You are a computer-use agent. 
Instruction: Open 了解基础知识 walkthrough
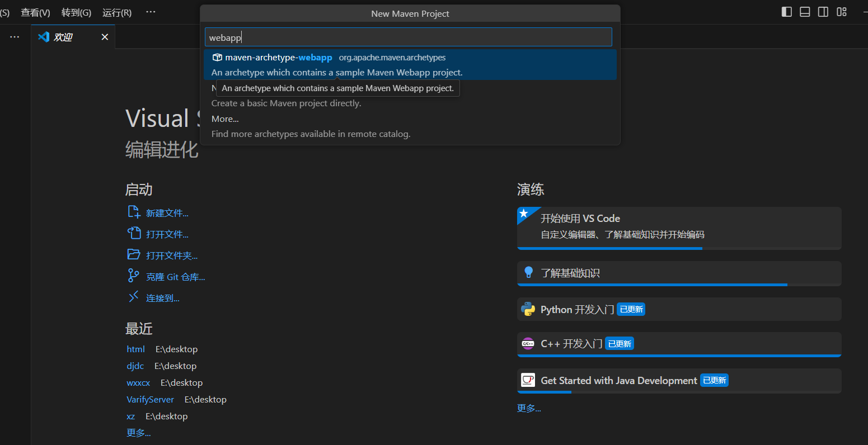(679, 273)
